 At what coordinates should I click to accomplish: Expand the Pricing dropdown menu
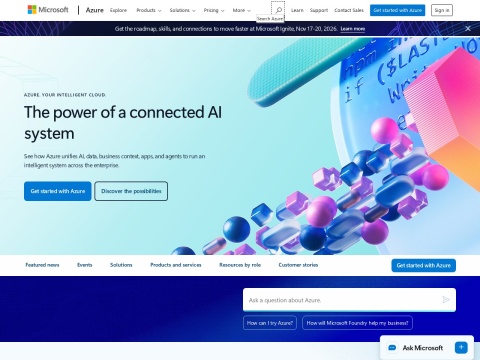pyautogui.click(x=214, y=10)
